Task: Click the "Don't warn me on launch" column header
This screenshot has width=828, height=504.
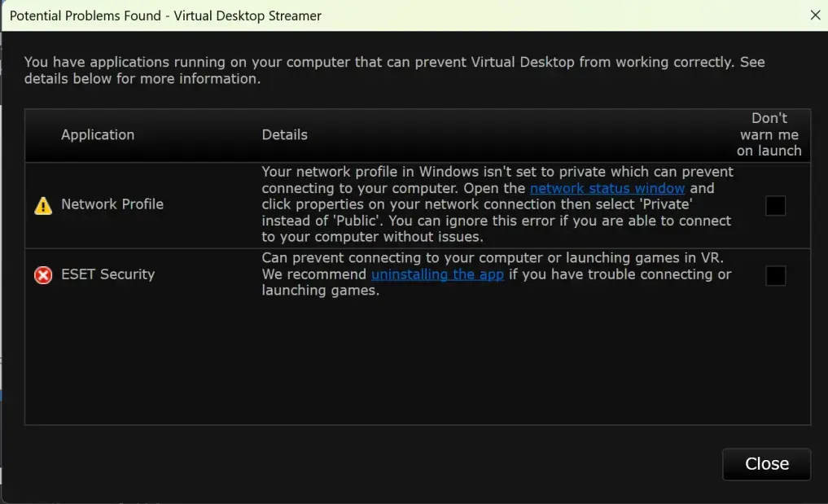Action: pyautogui.click(x=769, y=134)
